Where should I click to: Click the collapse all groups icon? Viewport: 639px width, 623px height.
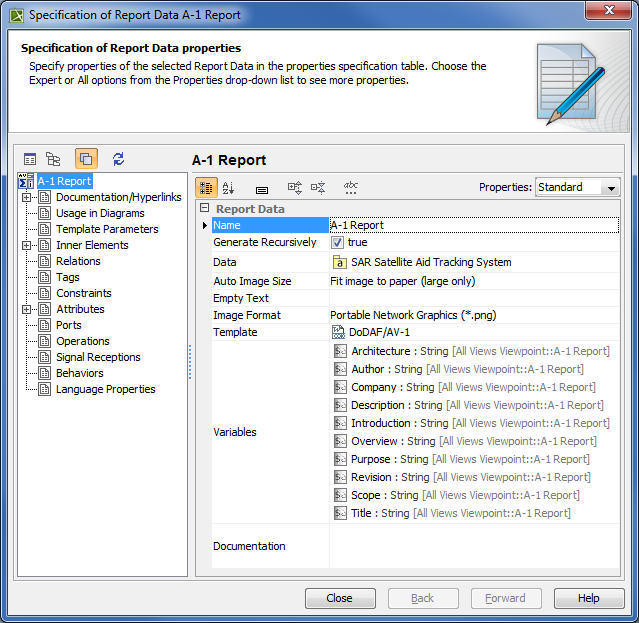[x=318, y=188]
